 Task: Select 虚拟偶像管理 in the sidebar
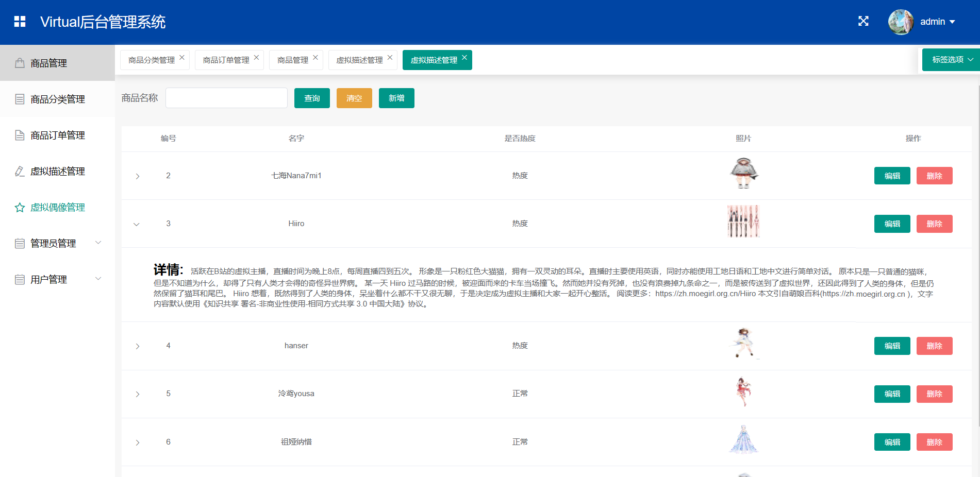(57, 207)
